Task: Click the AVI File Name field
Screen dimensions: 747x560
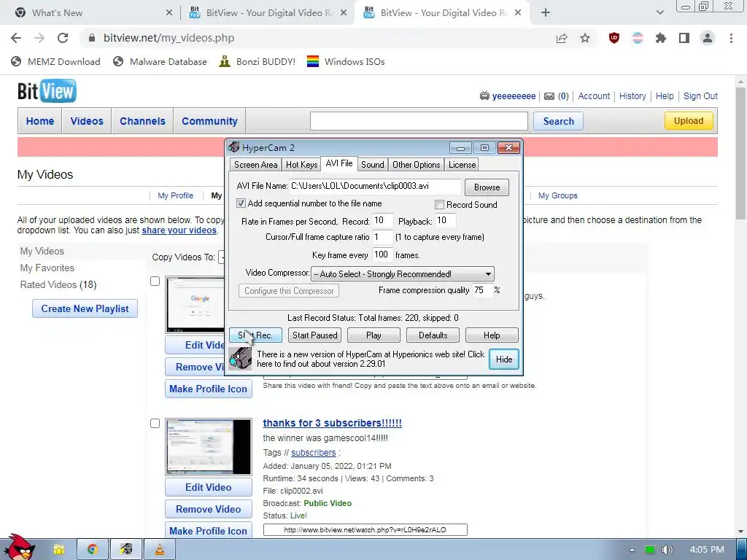Action: pyautogui.click(x=376, y=186)
